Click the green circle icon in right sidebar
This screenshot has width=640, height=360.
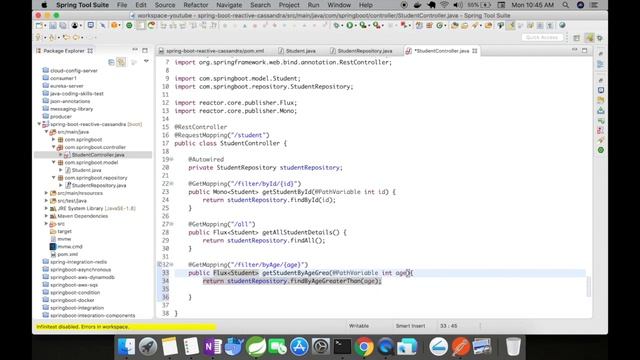(x=600, y=150)
